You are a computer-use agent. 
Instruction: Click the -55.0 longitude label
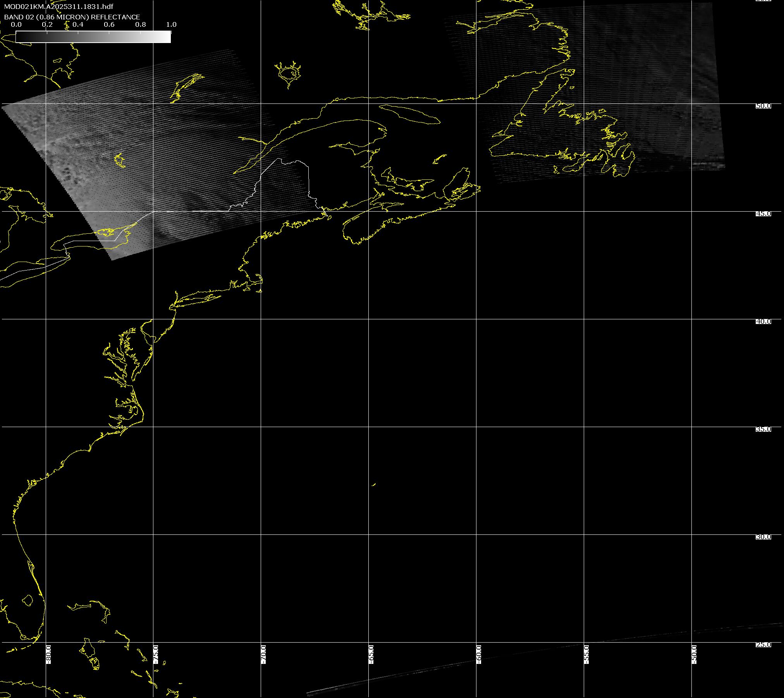coord(586,655)
